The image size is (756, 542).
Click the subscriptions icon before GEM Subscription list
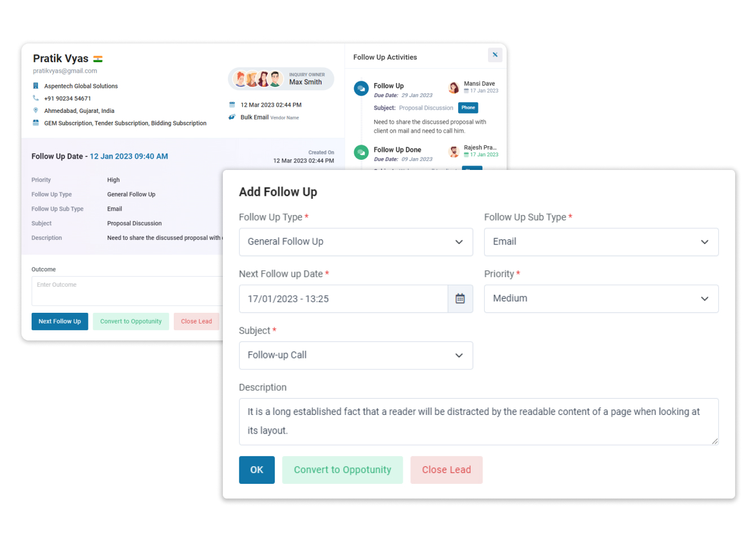(x=36, y=123)
